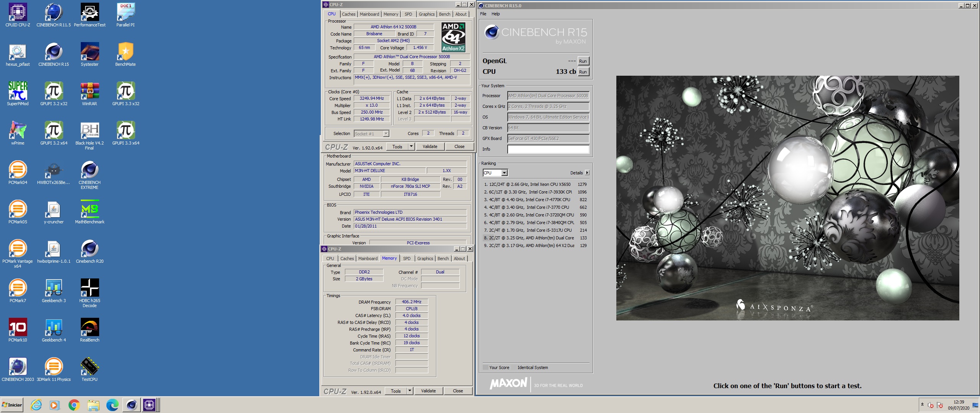Image resolution: width=980 pixels, height=413 pixels.
Task: Click the Info input field in Cinebench
Action: 548,149
